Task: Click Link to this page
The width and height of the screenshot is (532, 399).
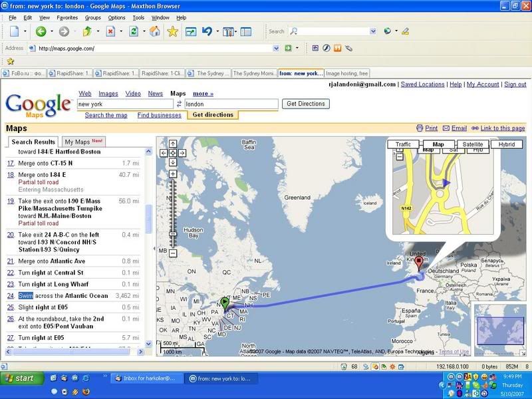Action: [x=503, y=128]
